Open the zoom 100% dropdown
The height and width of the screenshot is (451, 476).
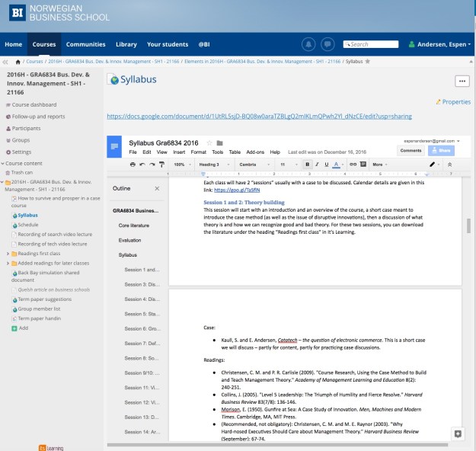click(x=181, y=164)
